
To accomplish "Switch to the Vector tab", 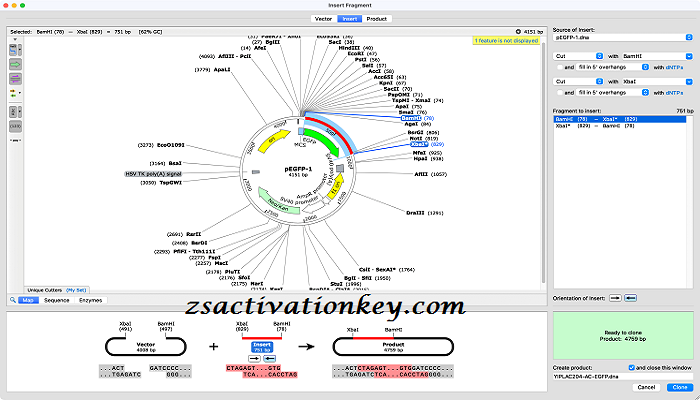I will 324,19.
